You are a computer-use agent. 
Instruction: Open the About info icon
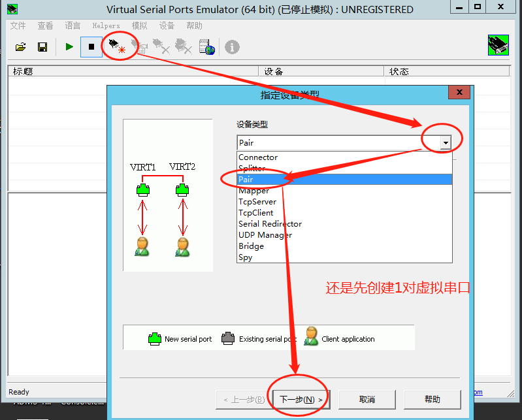tap(232, 47)
